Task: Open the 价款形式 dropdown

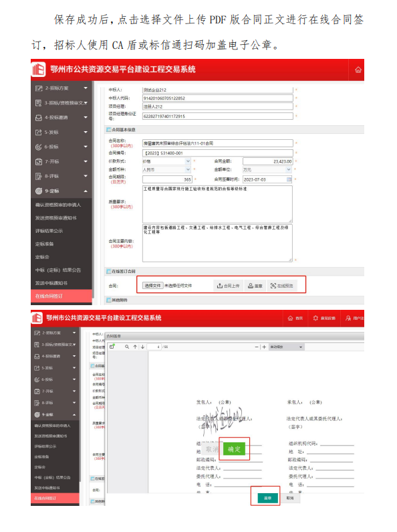Action: click(166, 161)
